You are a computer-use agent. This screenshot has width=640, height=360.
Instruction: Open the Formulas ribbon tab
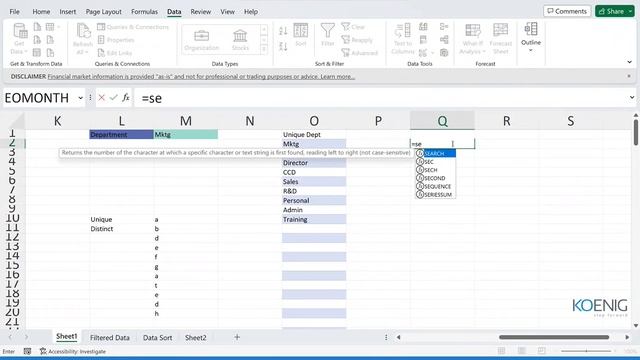click(144, 11)
